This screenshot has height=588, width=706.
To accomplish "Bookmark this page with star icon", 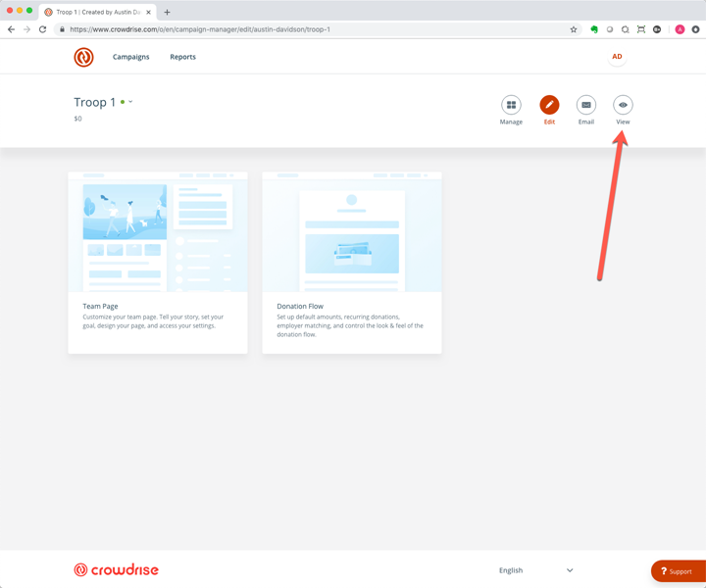I will (x=574, y=29).
